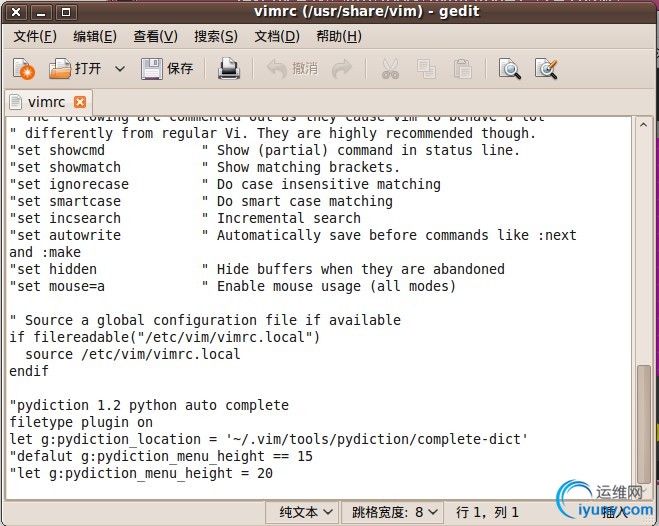
Task: Click the and :make wrapped line
Action: click(x=45, y=252)
